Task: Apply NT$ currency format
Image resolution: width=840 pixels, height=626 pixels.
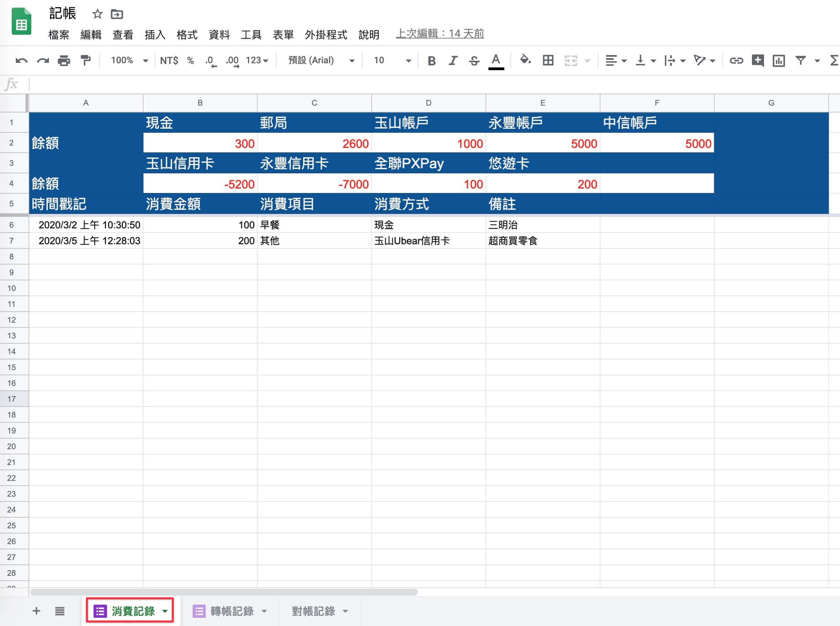Action: [x=169, y=61]
